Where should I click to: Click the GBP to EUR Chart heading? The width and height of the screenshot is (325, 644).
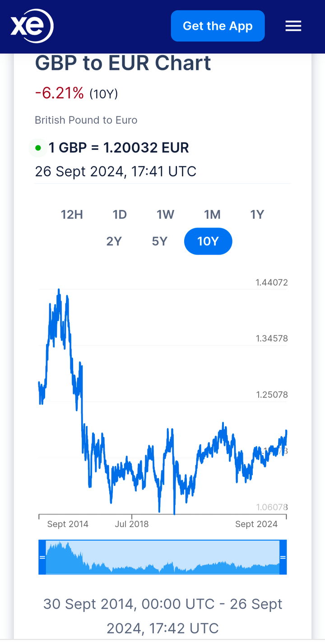pyautogui.click(x=123, y=63)
